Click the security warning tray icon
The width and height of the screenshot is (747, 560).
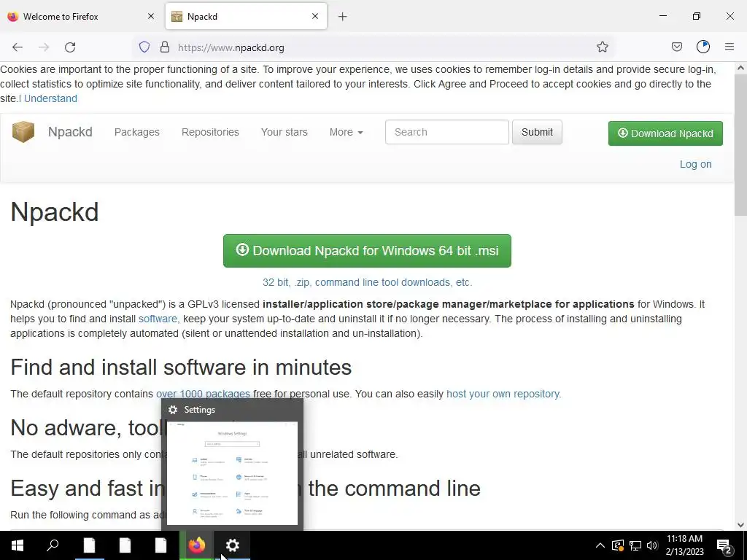[x=617, y=545]
